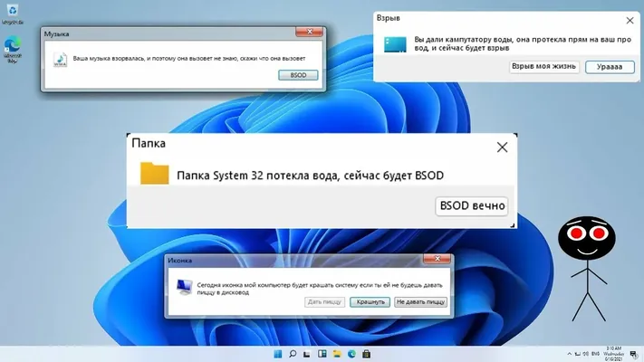Launch Microsoft Edge from taskbar
Image resolution: width=644 pixels, height=362 pixels.
[x=351, y=354]
